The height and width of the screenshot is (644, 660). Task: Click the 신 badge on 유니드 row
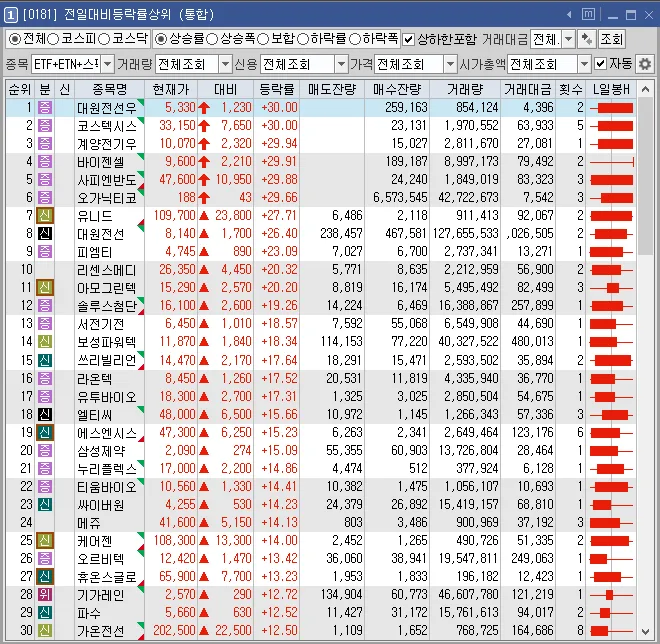45,216
